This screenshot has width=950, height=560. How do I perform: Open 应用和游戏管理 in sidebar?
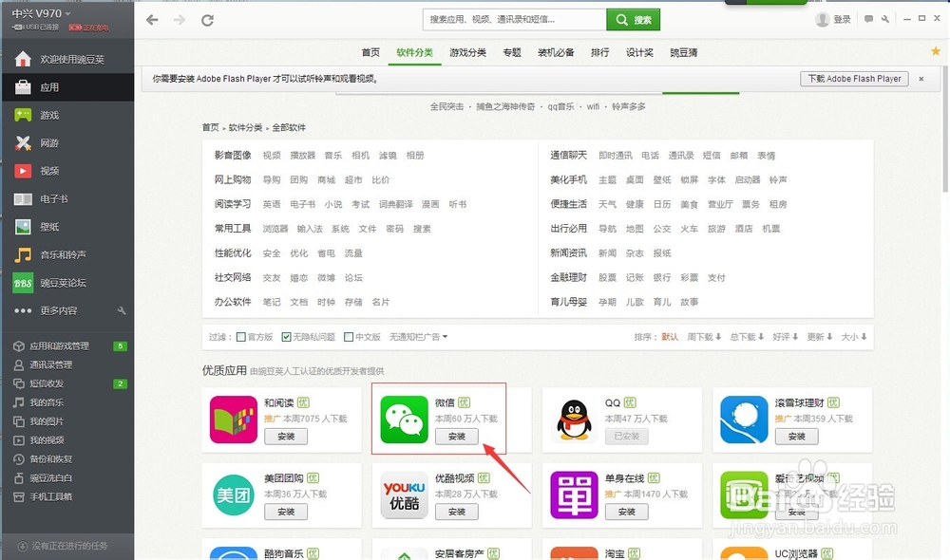tap(67, 346)
